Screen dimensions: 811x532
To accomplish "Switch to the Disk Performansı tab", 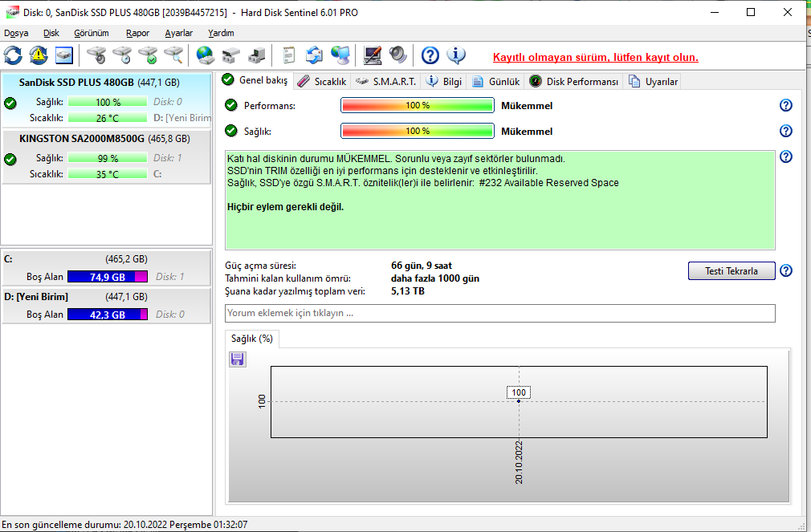I will pyautogui.click(x=575, y=81).
